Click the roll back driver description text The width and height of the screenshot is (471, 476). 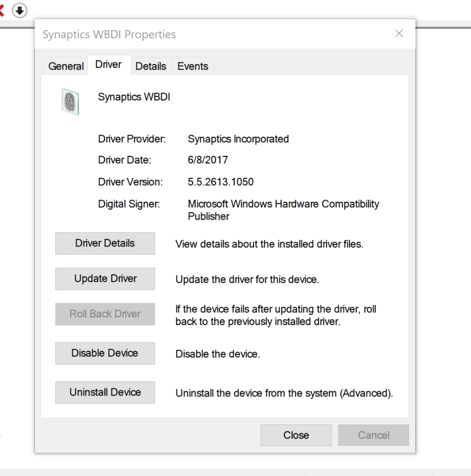(x=276, y=315)
